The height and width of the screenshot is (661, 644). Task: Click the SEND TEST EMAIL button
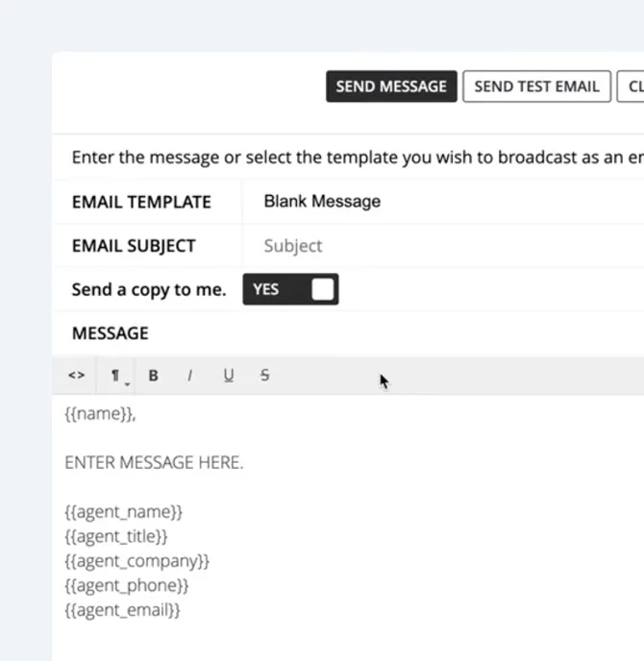536,86
